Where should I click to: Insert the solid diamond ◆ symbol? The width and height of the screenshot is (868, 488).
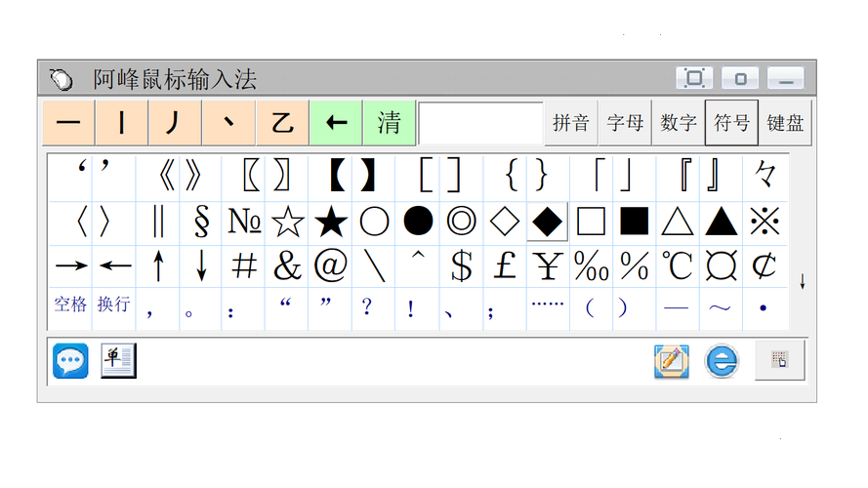point(548,222)
